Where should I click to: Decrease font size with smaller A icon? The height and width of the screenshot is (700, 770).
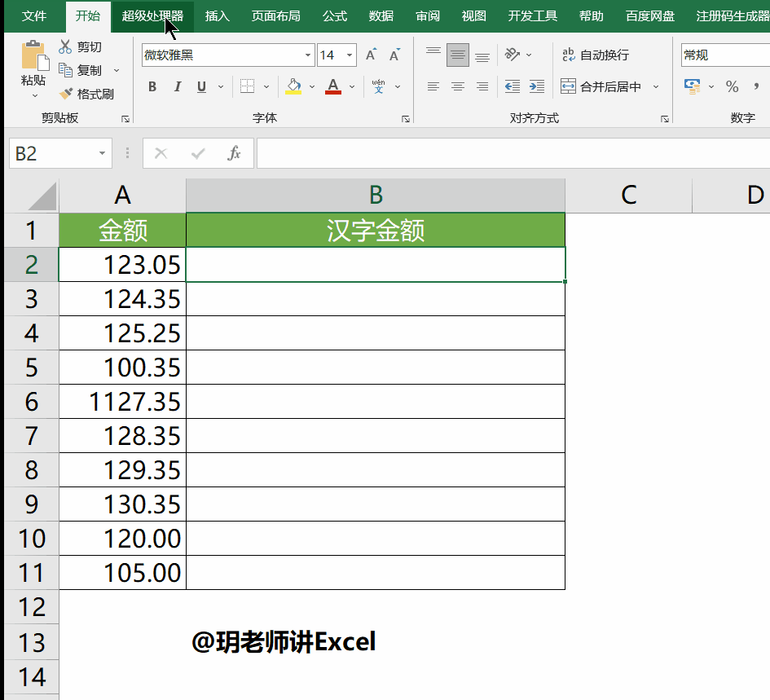click(395, 55)
